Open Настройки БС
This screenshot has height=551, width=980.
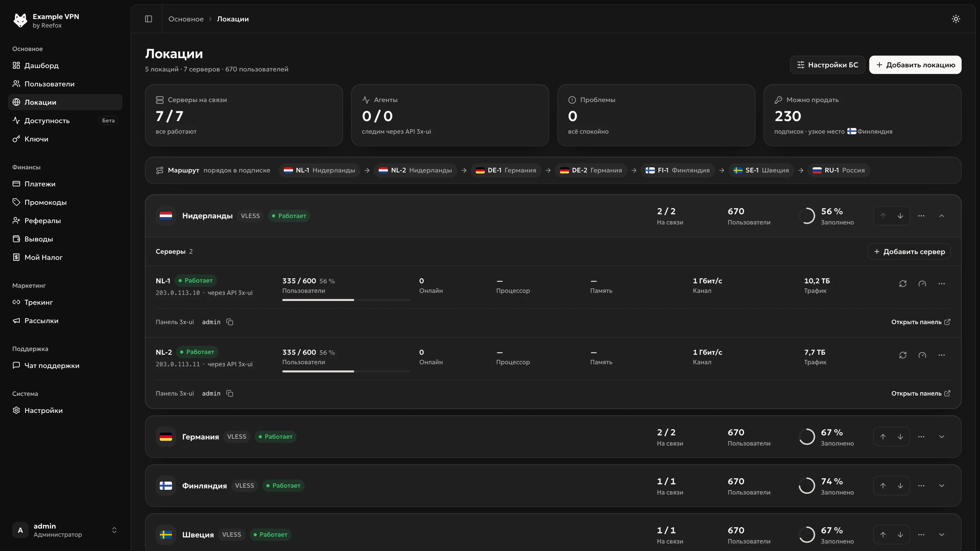point(828,65)
